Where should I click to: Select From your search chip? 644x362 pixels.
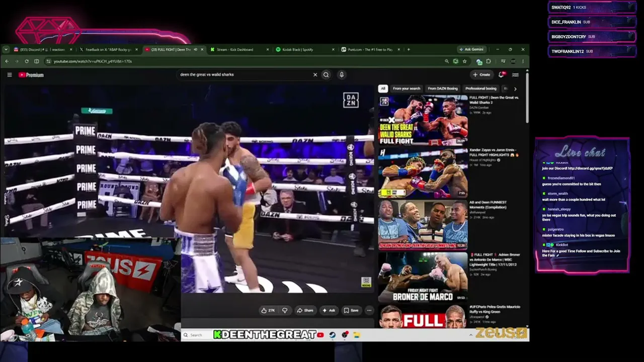click(407, 88)
